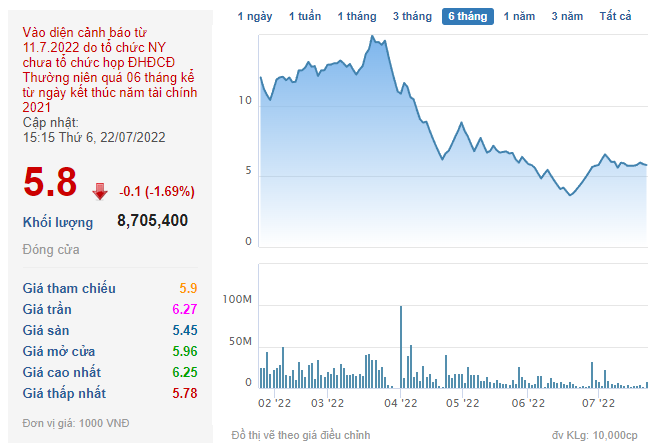Click the current price 5.8

pos(51,183)
